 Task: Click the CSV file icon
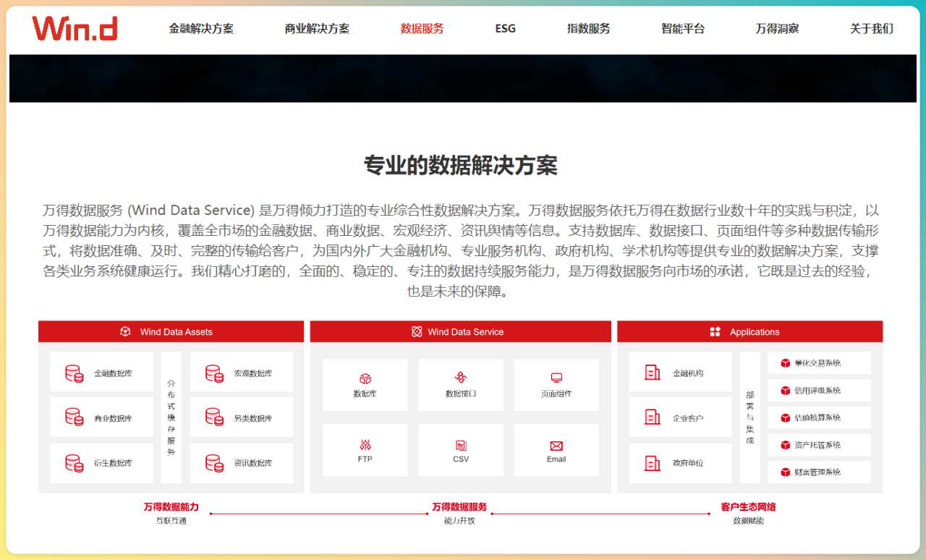pos(461,446)
